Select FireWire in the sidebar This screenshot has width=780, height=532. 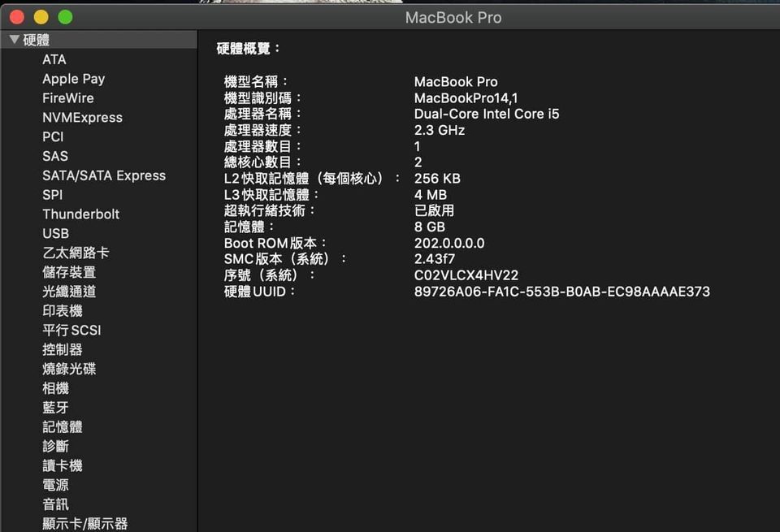click(x=68, y=98)
